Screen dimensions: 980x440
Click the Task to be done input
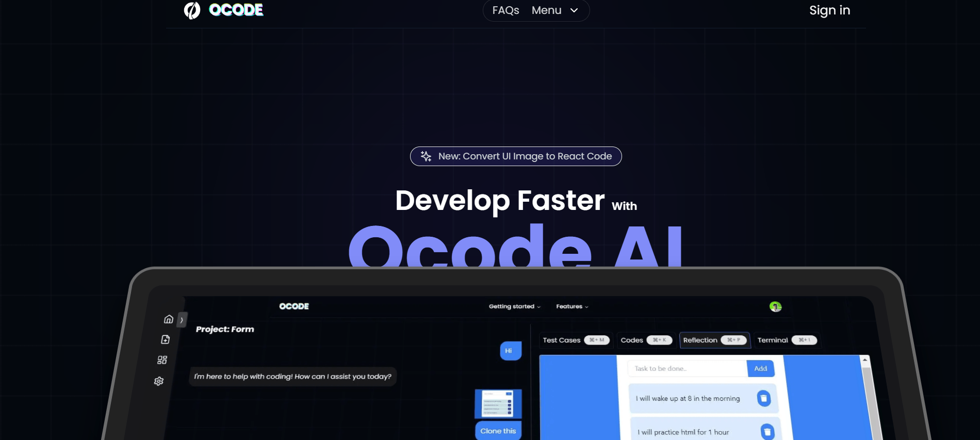[688, 368]
